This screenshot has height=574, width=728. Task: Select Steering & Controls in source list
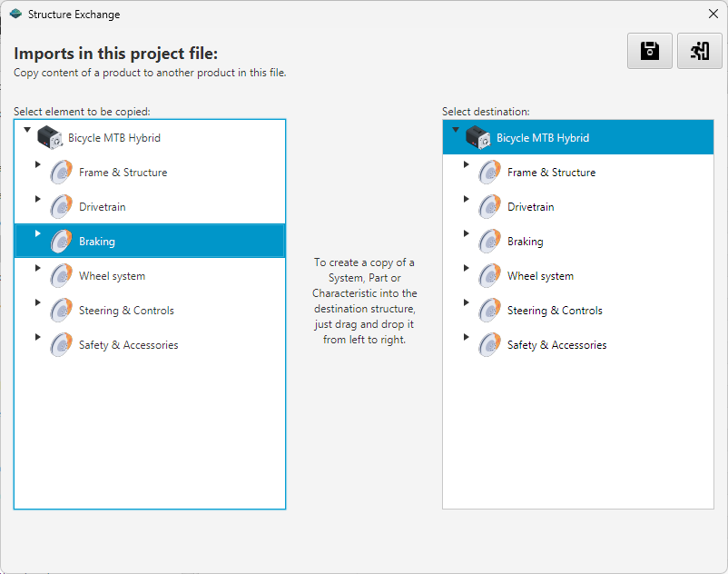(126, 311)
